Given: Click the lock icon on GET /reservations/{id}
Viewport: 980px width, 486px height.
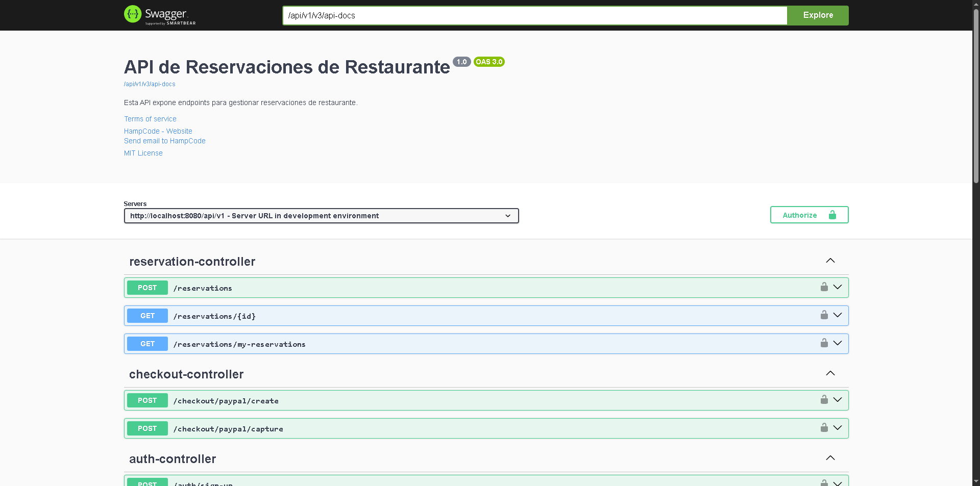Looking at the screenshot, I should pos(823,315).
